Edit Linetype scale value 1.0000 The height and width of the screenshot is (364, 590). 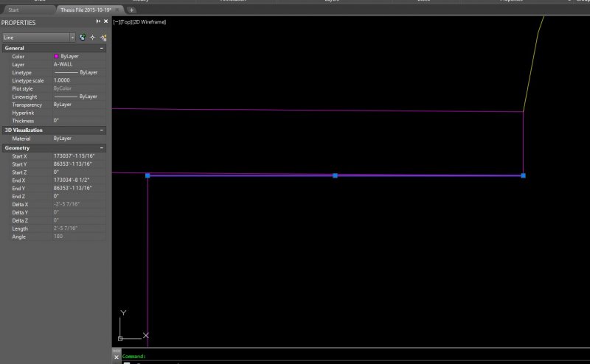click(x=80, y=80)
